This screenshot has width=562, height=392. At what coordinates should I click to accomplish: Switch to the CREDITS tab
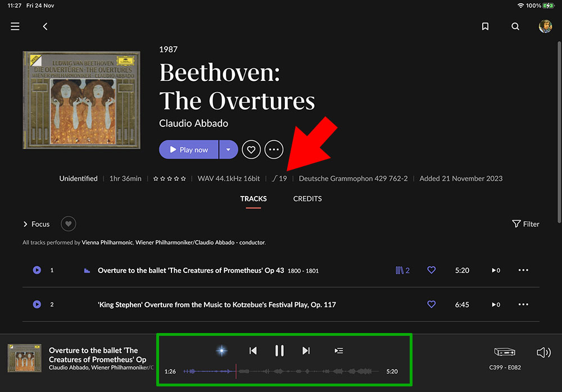coord(307,199)
